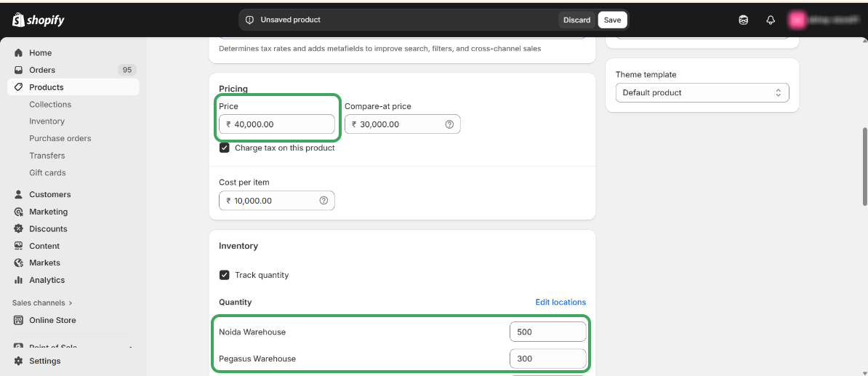
Task: Click the Online Store channel icon
Action: coord(19,320)
